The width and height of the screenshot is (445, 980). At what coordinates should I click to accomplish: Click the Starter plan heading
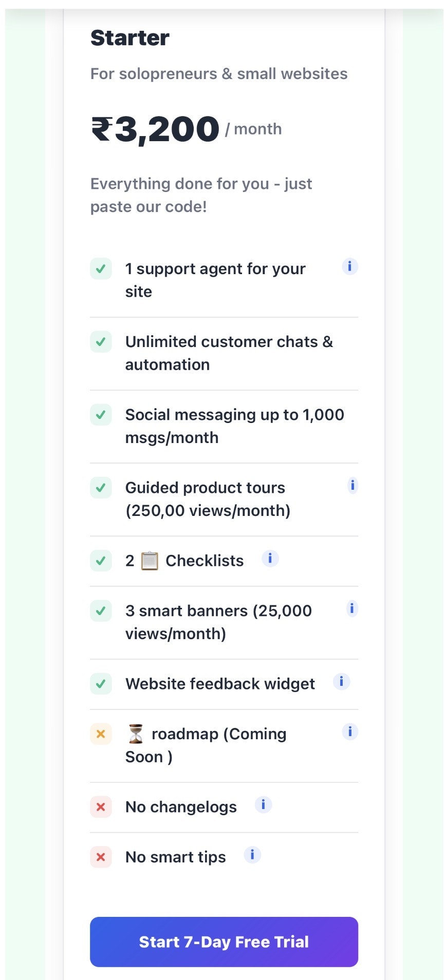(130, 38)
